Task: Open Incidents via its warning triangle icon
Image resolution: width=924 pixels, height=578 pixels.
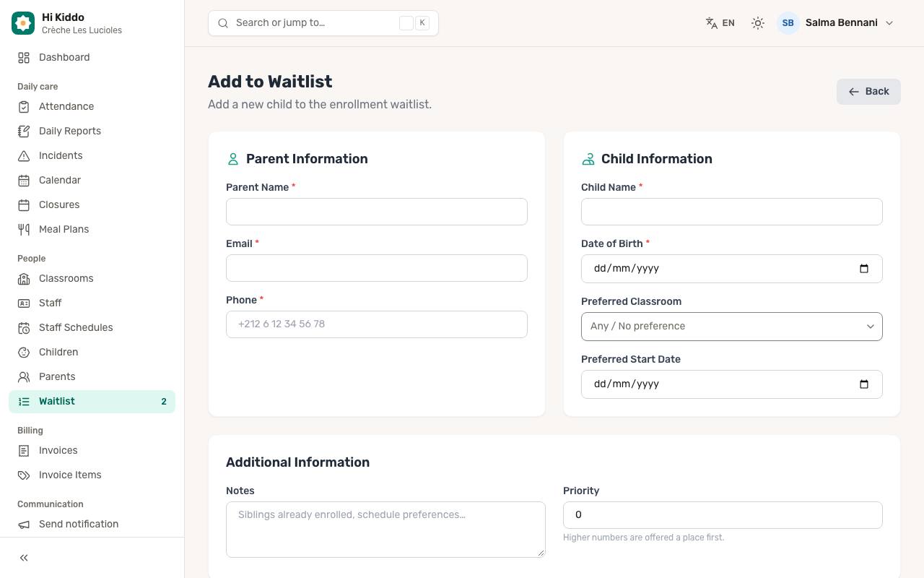Action: coord(24,156)
